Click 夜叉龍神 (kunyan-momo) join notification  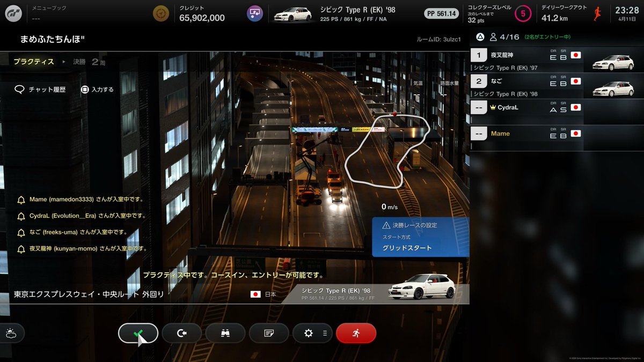click(x=89, y=249)
